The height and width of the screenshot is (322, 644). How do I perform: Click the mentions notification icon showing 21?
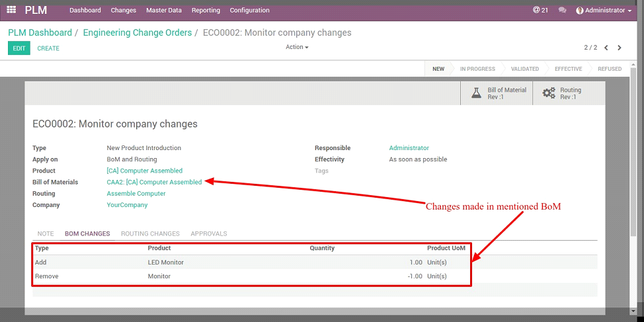pyautogui.click(x=540, y=10)
